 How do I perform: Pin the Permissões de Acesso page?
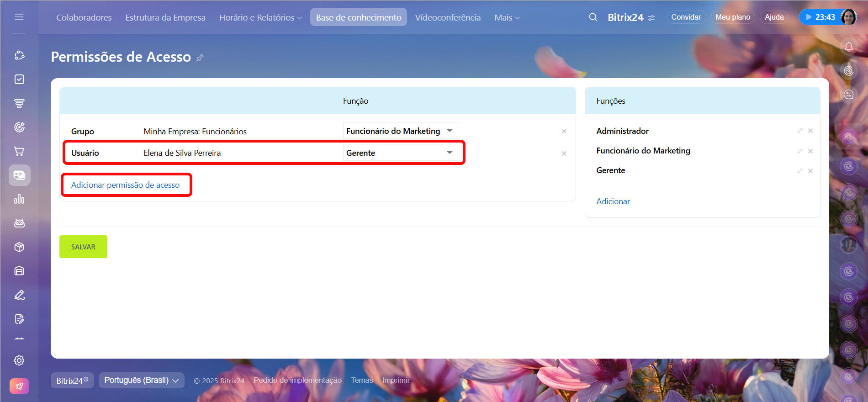point(200,58)
